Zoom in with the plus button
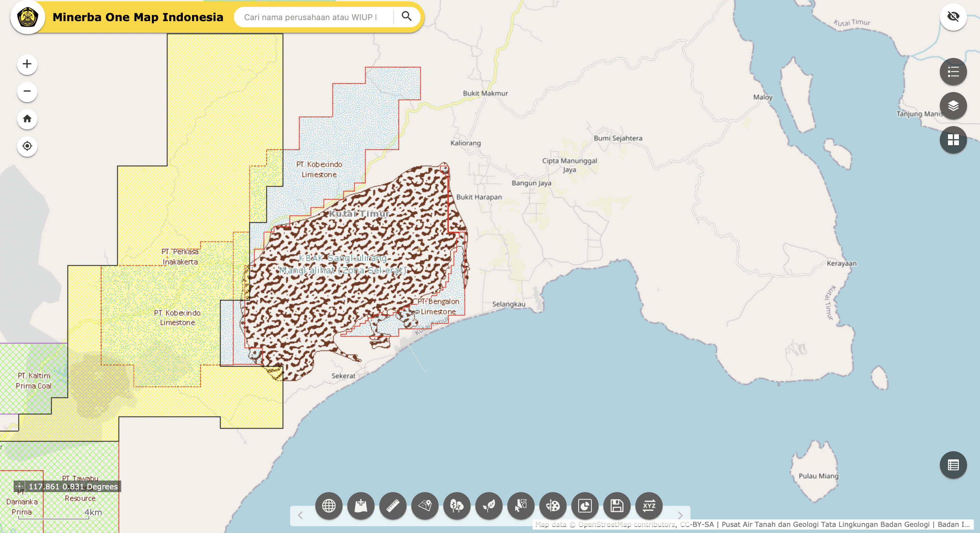Screen dimensions: 980x533 click(27, 64)
